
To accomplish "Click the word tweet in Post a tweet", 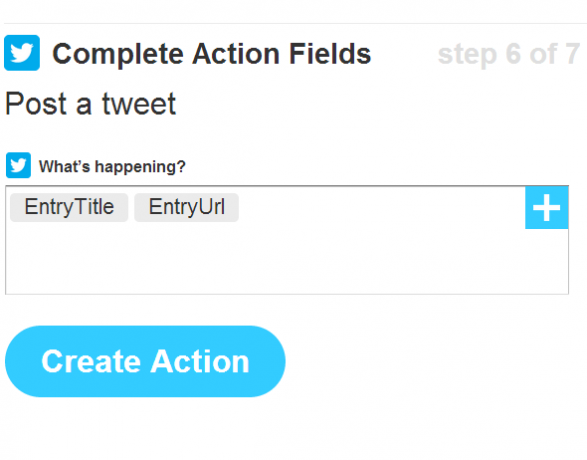I will 139,104.
